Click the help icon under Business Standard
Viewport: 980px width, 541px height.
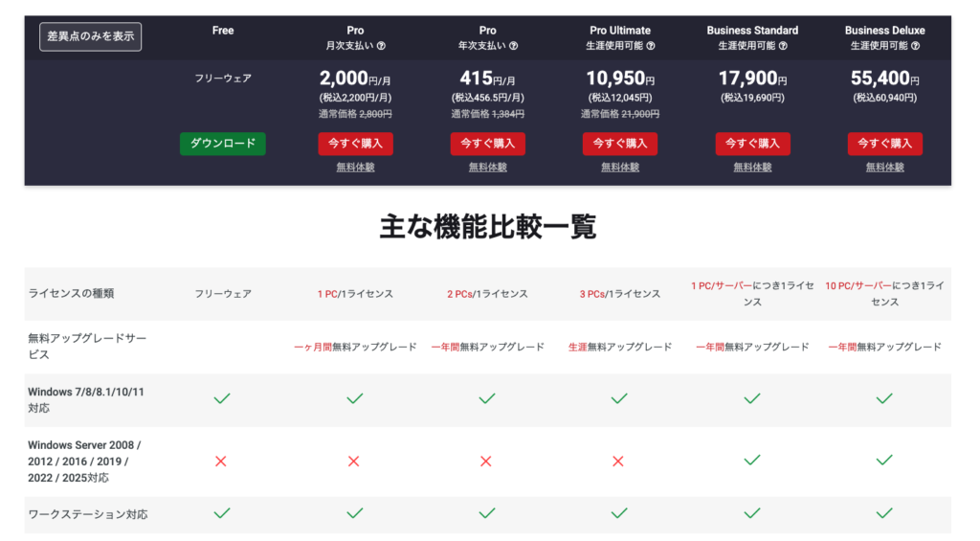pyautogui.click(x=783, y=46)
